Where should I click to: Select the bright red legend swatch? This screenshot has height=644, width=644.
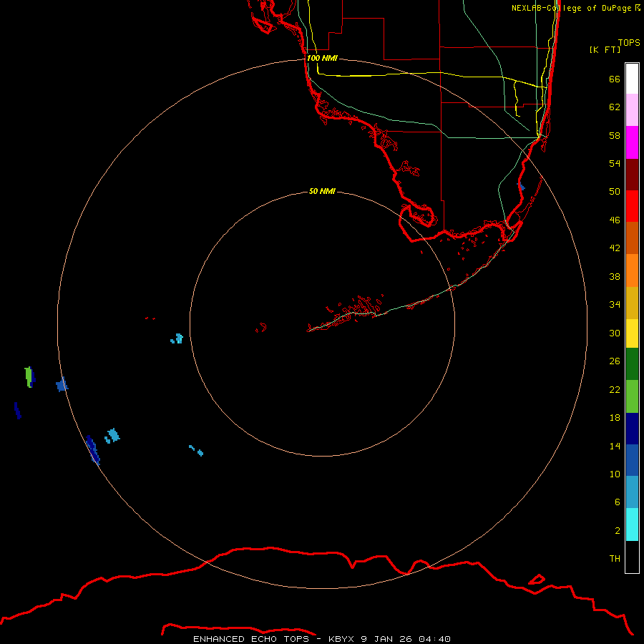[x=632, y=206]
